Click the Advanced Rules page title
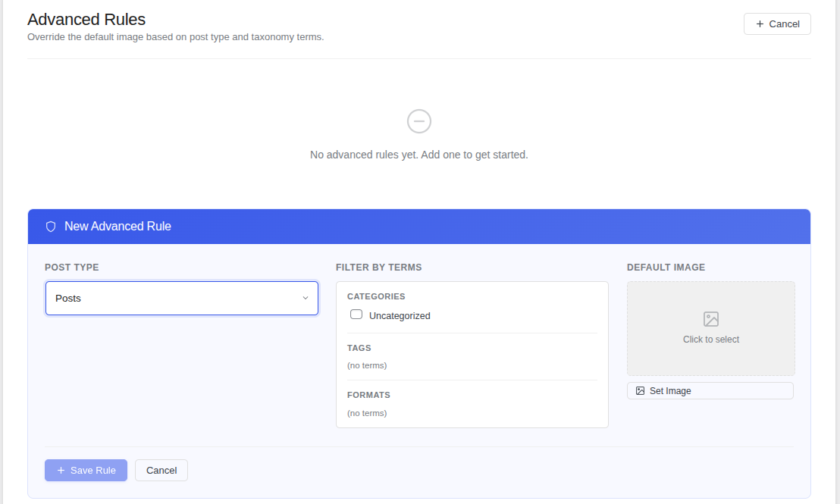 (x=86, y=19)
